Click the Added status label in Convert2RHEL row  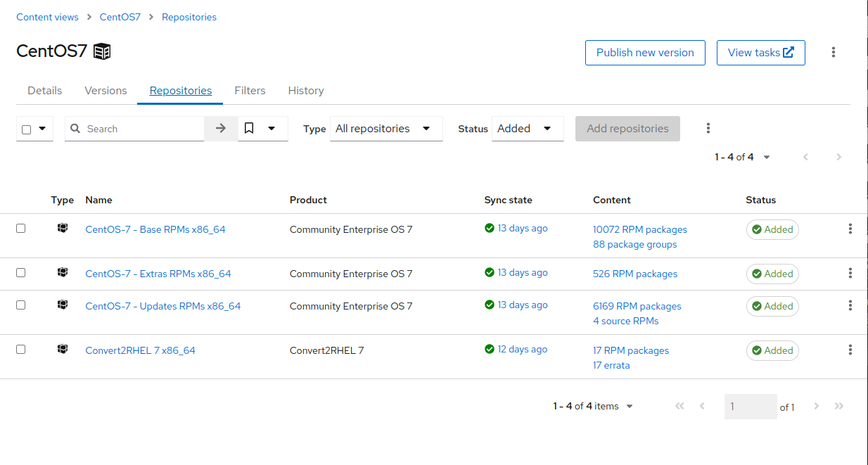point(772,350)
